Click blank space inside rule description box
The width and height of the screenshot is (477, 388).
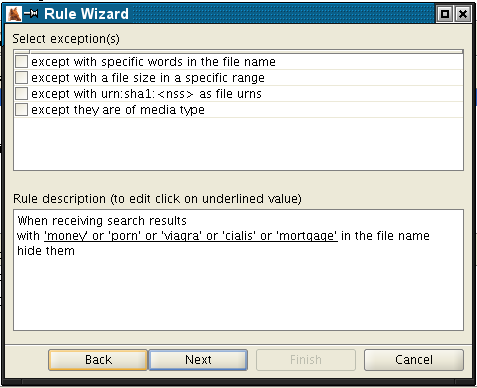(238, 293)
